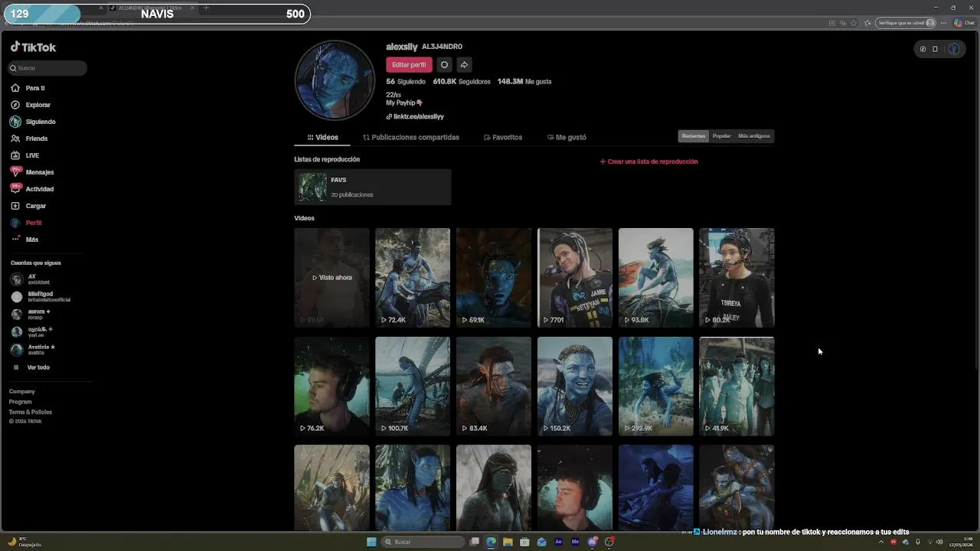Open the video with 150.2K views
980x551 pixels.
pos(575,386)
